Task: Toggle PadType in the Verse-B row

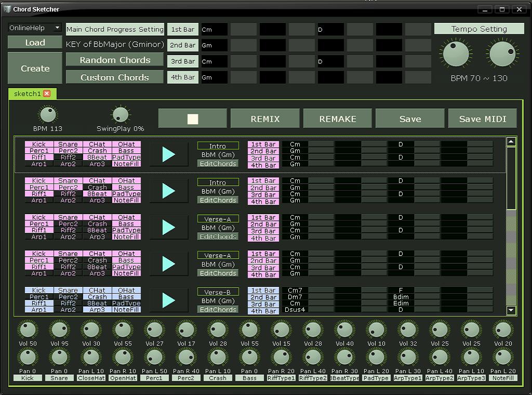Action: [x=126, y=303]
